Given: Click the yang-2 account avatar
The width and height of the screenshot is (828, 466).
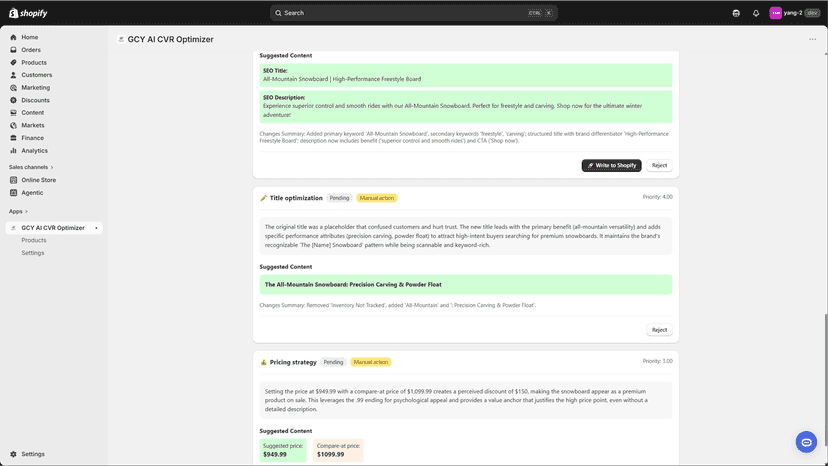Looking at the screenshot, I should click(775, 13).
